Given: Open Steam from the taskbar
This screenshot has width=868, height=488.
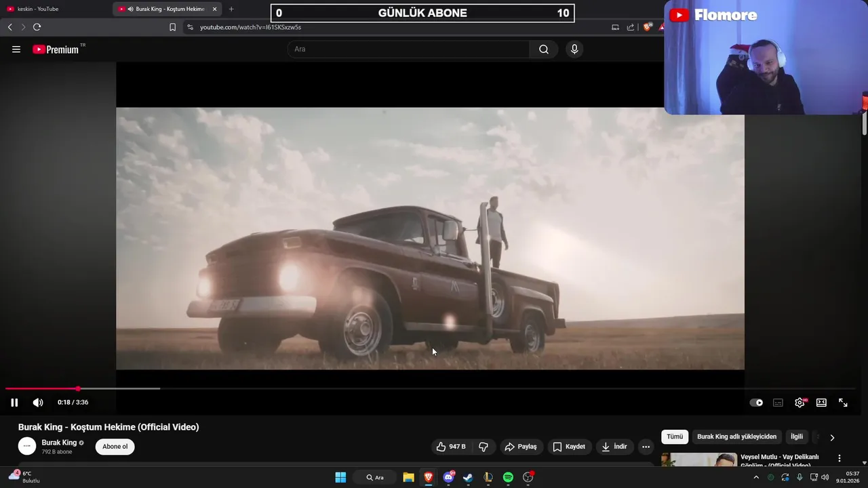Looking at the screenshot, I should 468,477.
